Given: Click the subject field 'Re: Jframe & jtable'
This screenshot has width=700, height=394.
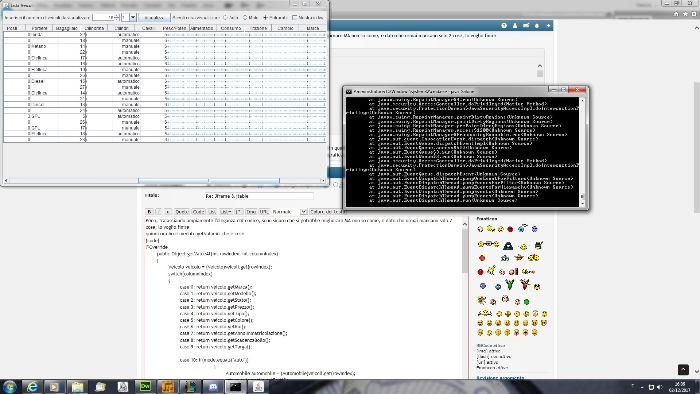Looking at the screenshot, I should [259, 196].
